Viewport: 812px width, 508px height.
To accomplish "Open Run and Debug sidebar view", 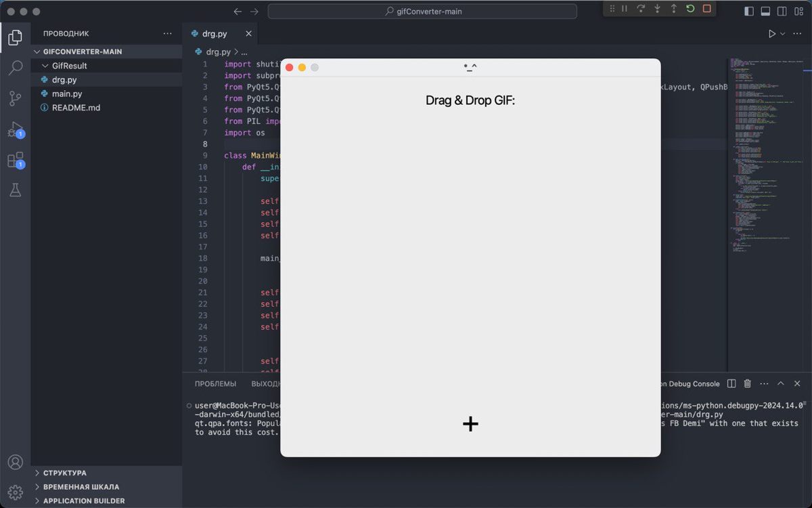I will pos(15,129).
